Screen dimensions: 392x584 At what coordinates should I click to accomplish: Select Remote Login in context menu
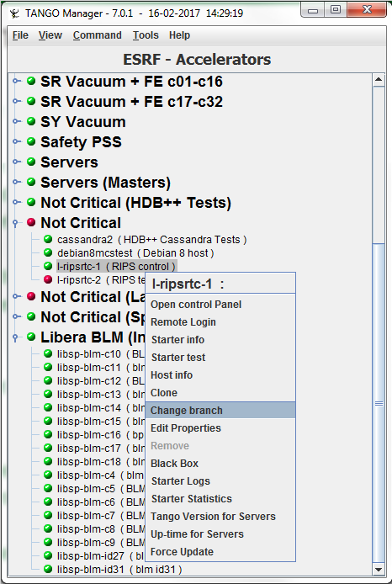click(220, 322)
